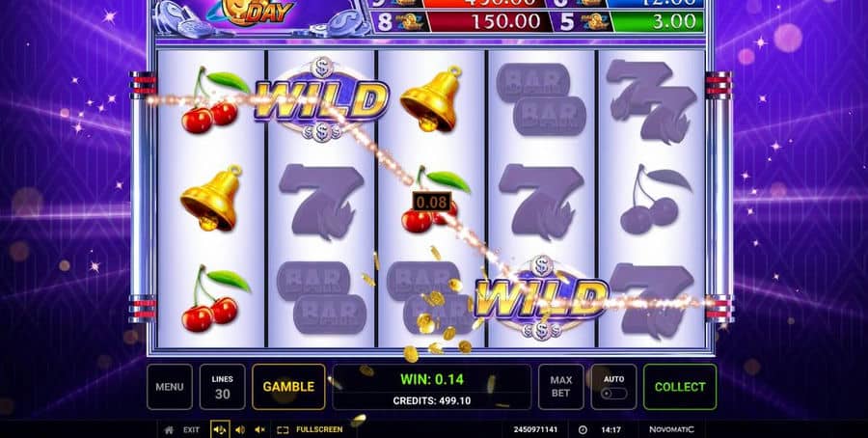Click the GAMBLE button
868x438 pixels.
point(288,387)
